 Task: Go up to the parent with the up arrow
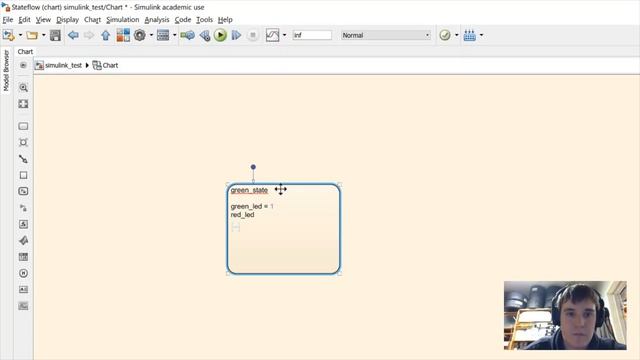click(x=105, y=35)
